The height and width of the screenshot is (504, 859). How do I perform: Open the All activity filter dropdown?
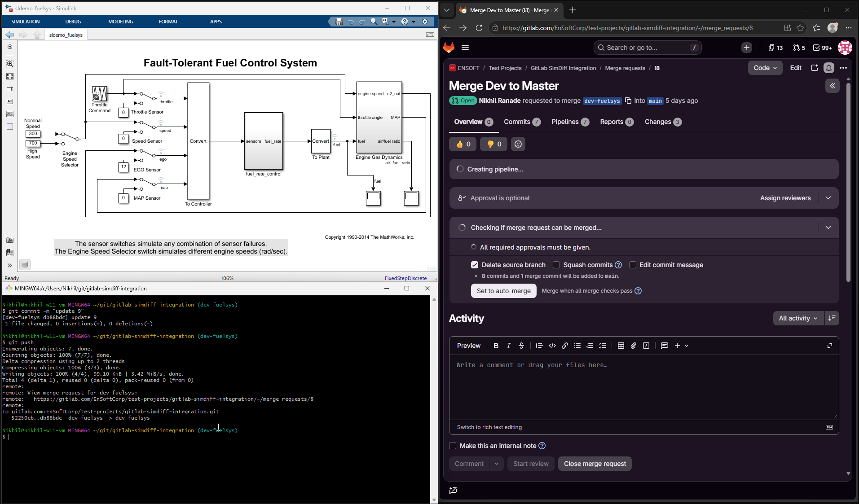tap(798, 318)
